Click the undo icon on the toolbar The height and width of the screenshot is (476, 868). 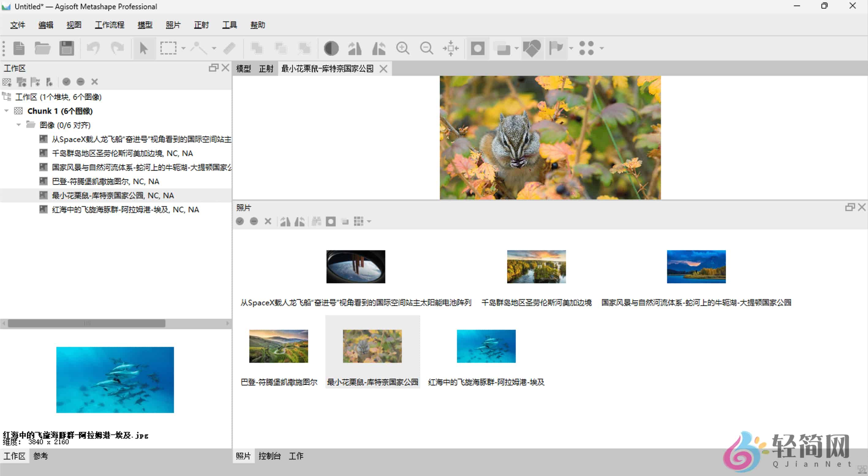(x=93, y=48)
